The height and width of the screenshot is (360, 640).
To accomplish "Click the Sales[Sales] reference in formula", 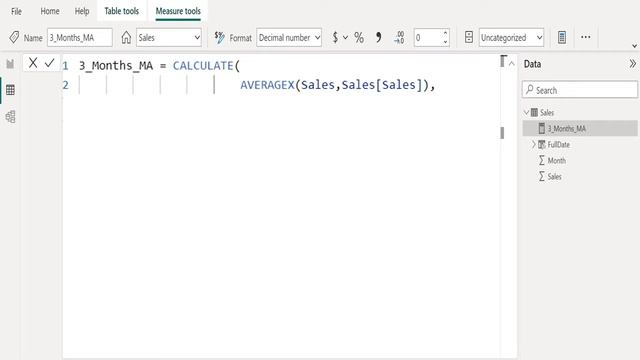I will tap(382, 85).
